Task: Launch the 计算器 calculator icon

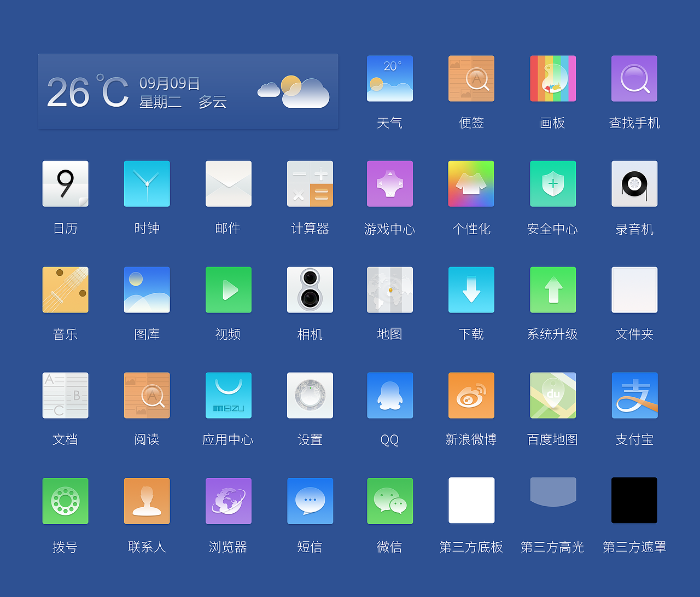Action: point(310,184)
